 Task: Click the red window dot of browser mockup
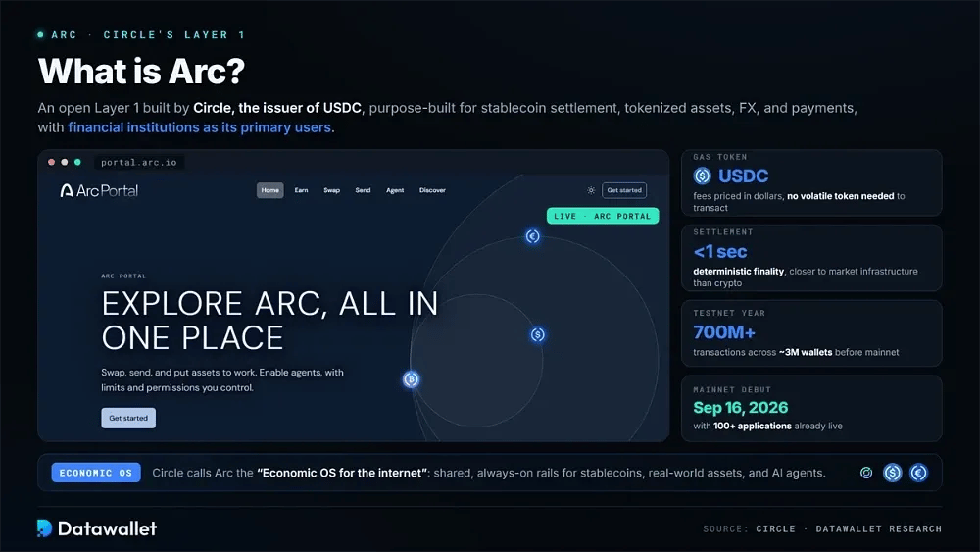click(x=51, y=162)
